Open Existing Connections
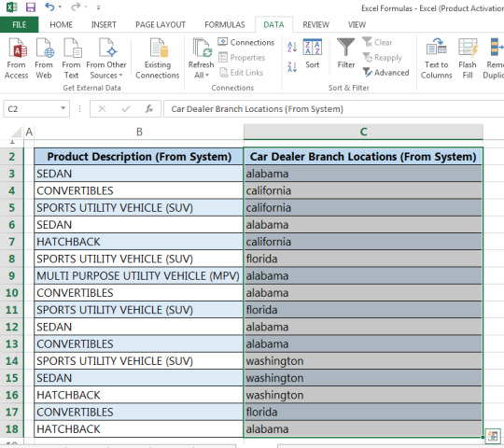Viewport: 504px width, 448px height. point(158,58)
